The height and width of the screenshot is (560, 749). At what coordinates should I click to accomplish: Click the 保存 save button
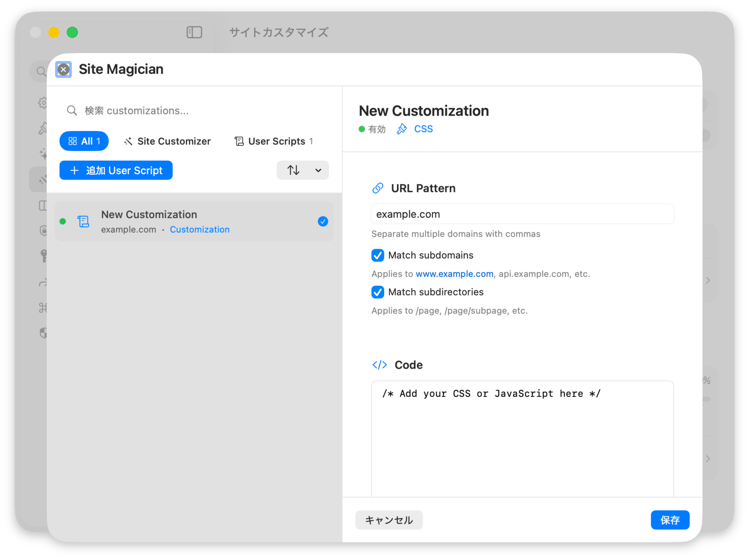[670, 520]
